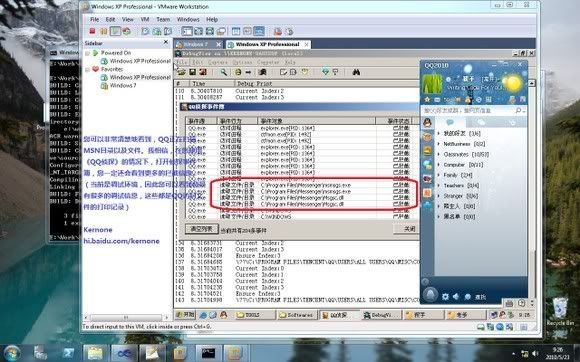Viewport: 580px width, 362px height.
Task: Click the large round main menu button in QQ
Action: 430,295
